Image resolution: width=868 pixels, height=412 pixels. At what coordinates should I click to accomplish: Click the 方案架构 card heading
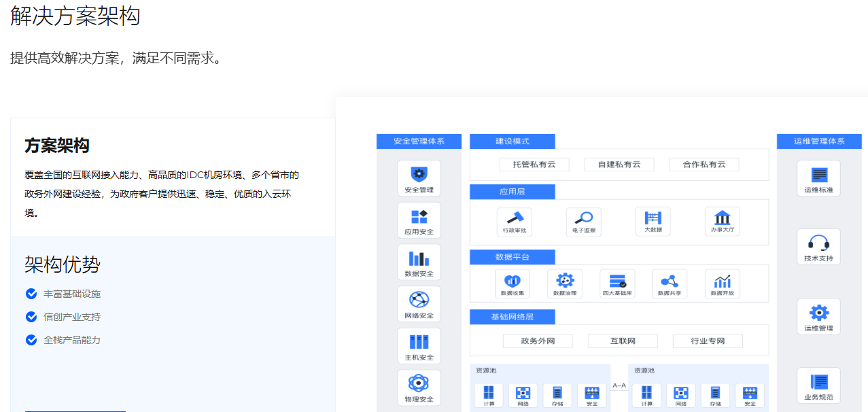pyautogui.click(x=57, y=145)
